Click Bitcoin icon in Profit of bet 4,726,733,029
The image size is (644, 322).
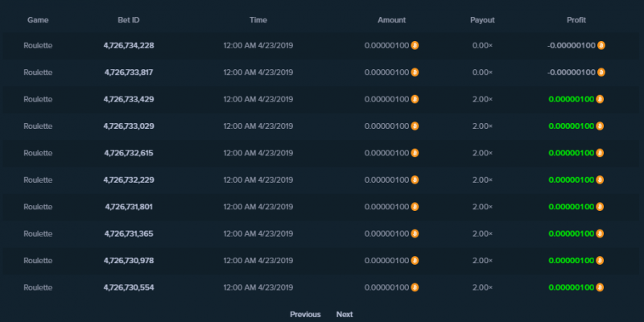coord(600,126)
